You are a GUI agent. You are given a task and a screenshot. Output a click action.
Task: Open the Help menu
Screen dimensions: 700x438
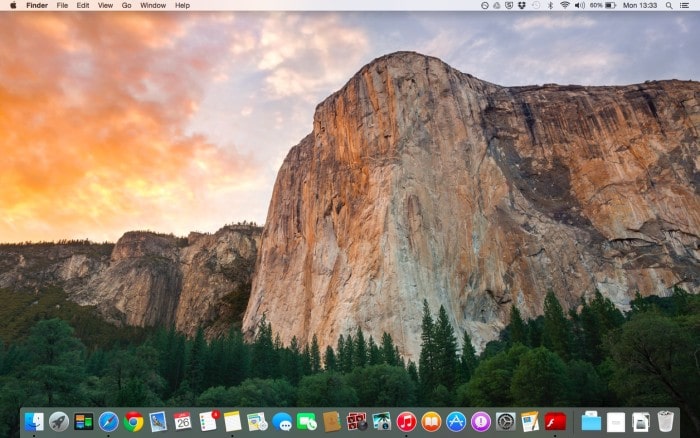click(x=182, y=5)
